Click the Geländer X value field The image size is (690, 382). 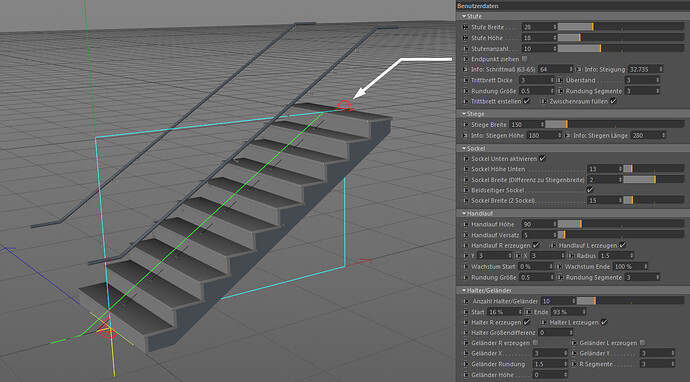551,353
